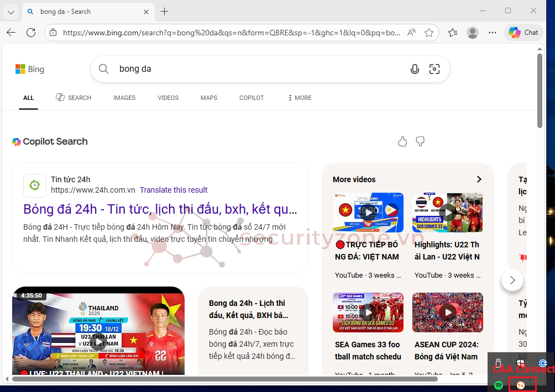This screenshot has height=392, width=555.
Task: Refresh the page
Action: 31,33
